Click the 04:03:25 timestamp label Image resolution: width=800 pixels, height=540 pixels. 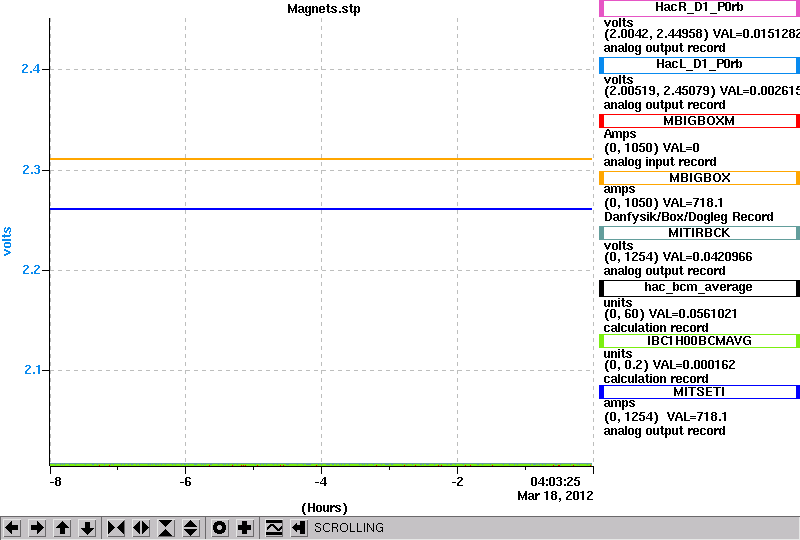[556, 482]
